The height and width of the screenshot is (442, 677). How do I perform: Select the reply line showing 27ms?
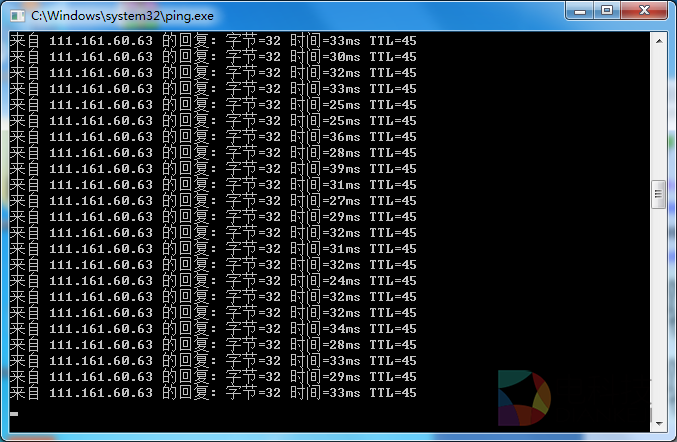click(x=212, y=201)
